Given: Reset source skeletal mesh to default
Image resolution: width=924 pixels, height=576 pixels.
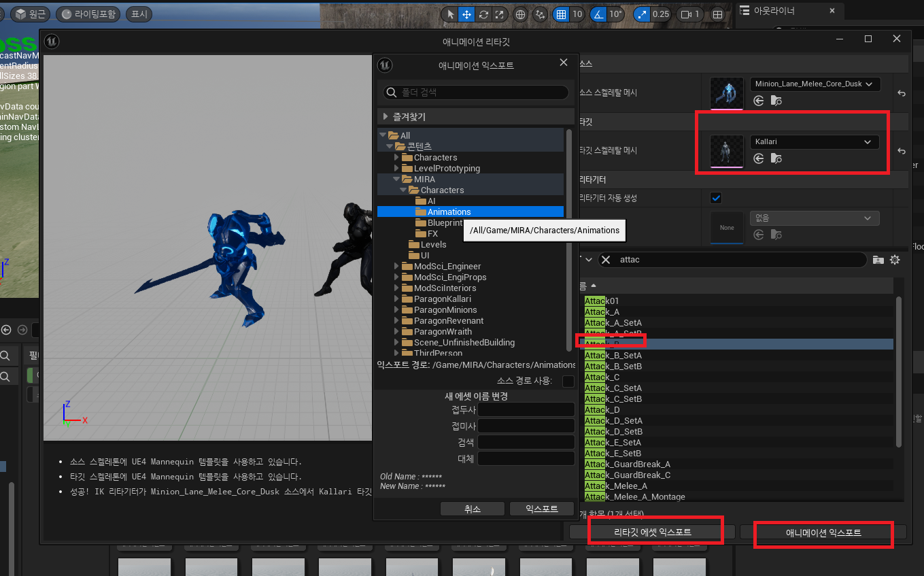Looking at the screenshot, I should [901, 93].
